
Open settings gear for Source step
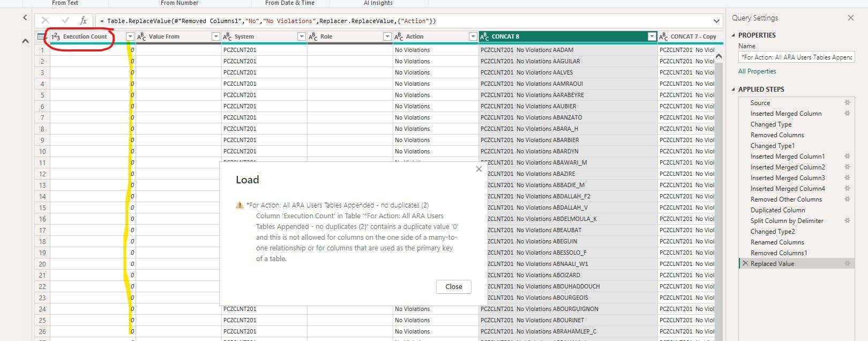click(x=847, y=102)
